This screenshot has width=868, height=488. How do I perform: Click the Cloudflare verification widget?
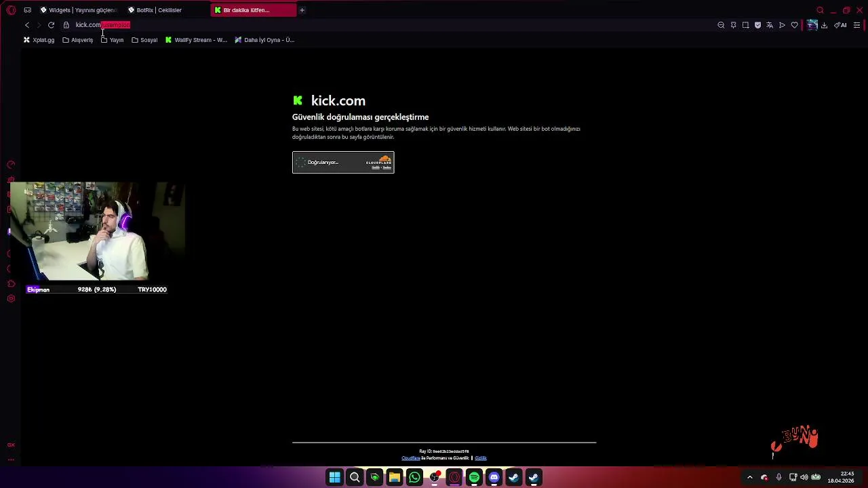click(x=343, y=162)
